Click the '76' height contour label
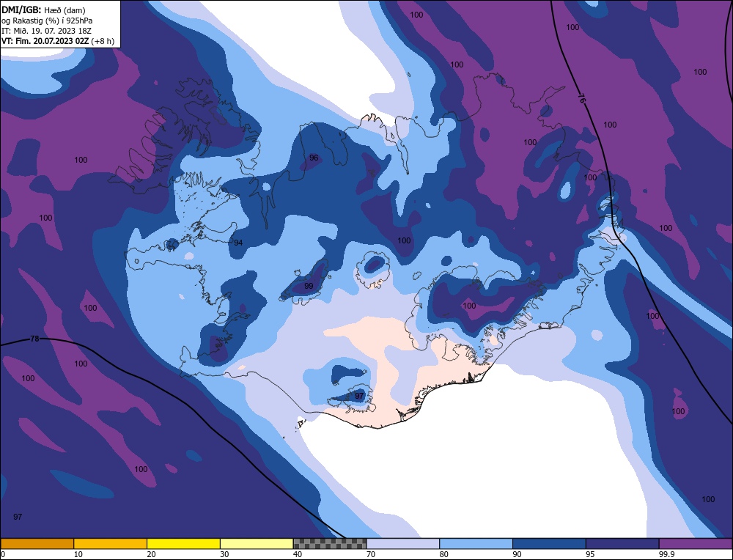 coord(581,99)
